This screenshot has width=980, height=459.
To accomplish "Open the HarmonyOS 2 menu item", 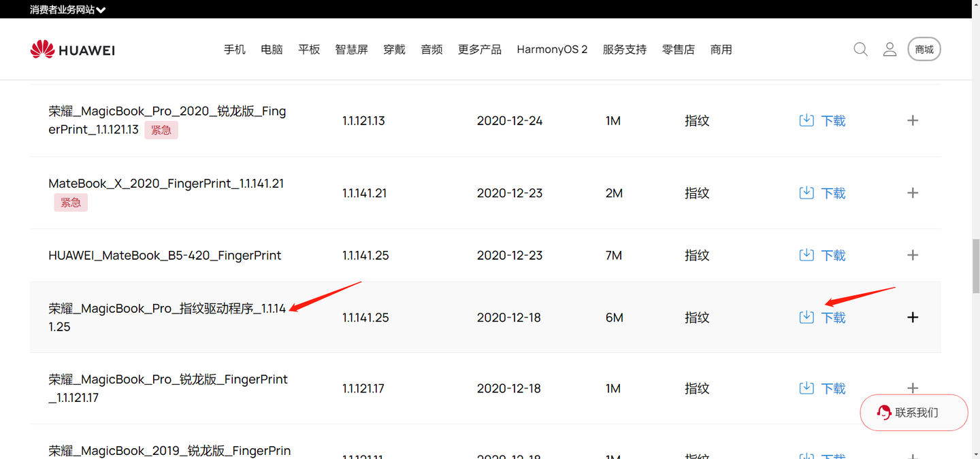I will (552, 50).
